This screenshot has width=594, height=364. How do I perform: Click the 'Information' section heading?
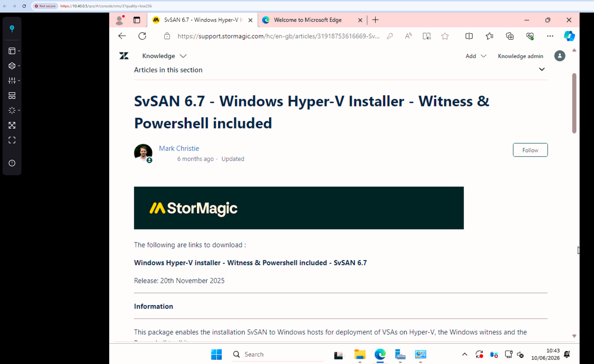coord(153,306)
